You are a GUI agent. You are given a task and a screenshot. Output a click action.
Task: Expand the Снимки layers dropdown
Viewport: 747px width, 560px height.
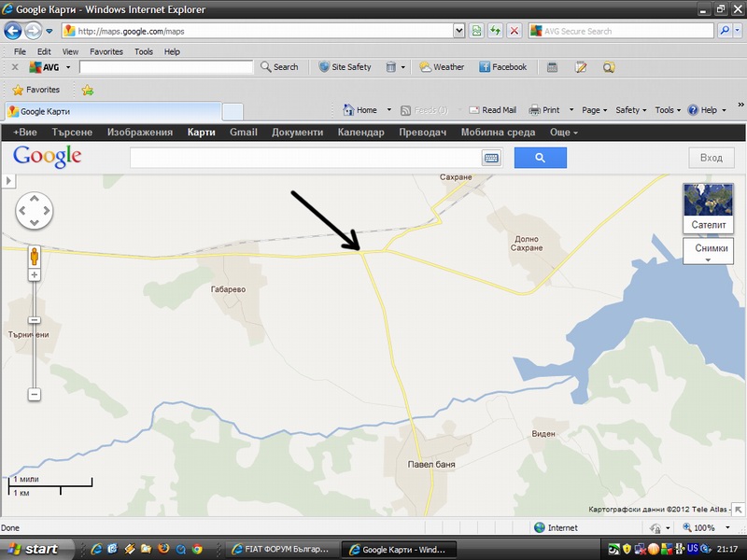(x=708, y=251)
